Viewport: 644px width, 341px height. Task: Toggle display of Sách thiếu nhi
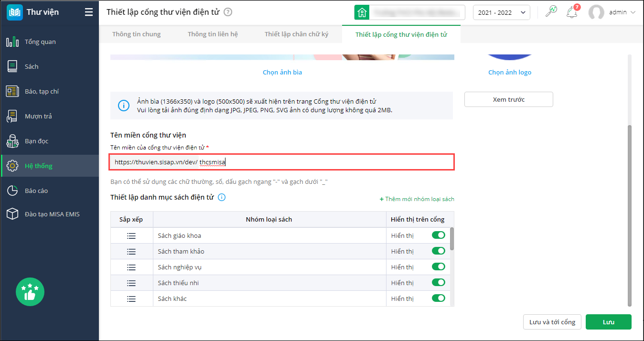439,282
